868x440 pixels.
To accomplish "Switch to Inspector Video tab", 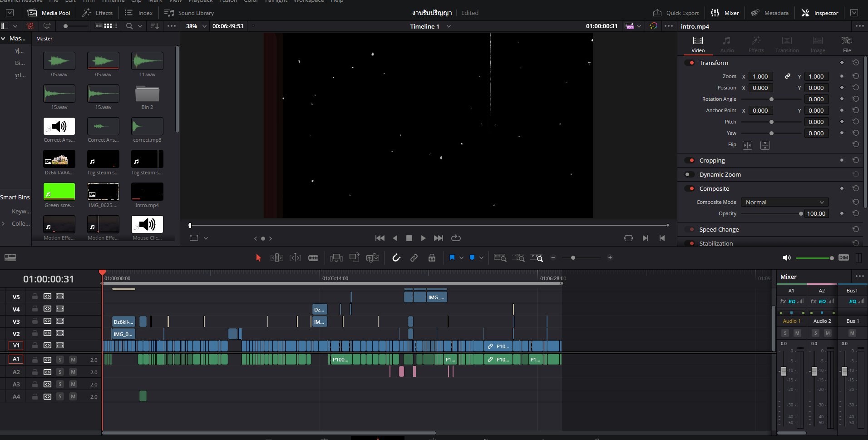I will 698,44.
